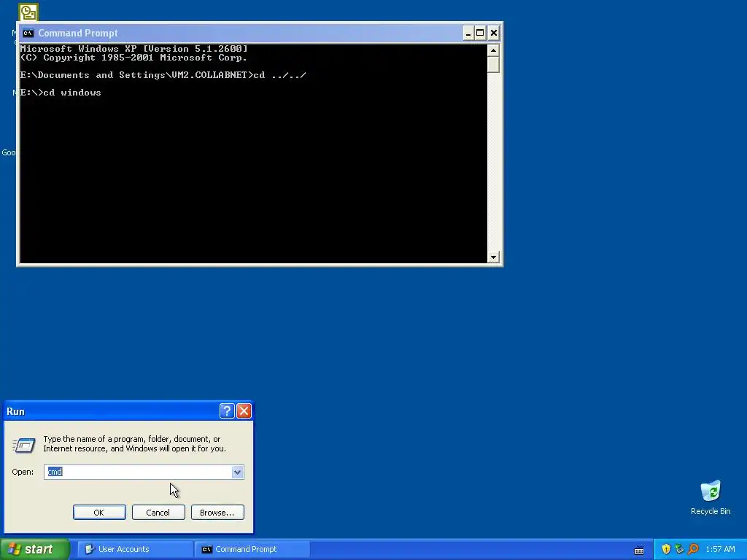Expand the Open combo box dropdown arrow
Screen dimensions: 747x560
click(x=237, y=472)
